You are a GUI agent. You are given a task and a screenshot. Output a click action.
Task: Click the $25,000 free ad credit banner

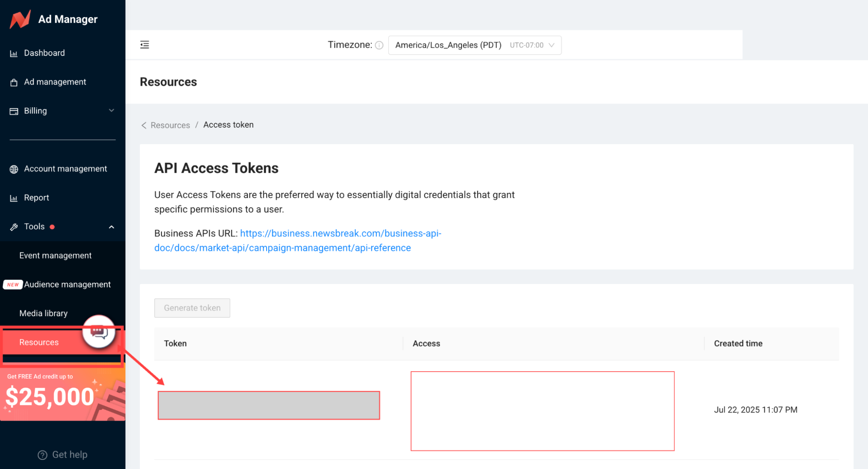click(x=63, y=394)
